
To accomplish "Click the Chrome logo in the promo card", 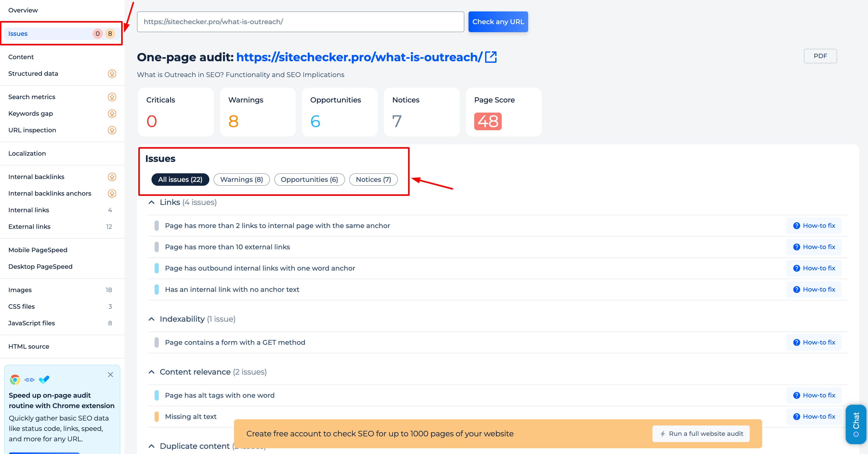I will (x=15, y=380).
